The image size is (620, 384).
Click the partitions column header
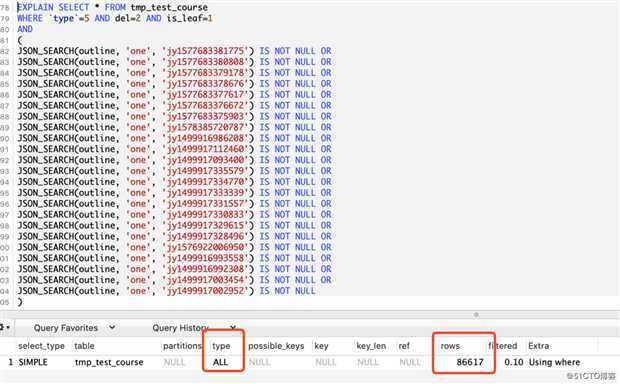pyautogui.click(x=182, y=346)
